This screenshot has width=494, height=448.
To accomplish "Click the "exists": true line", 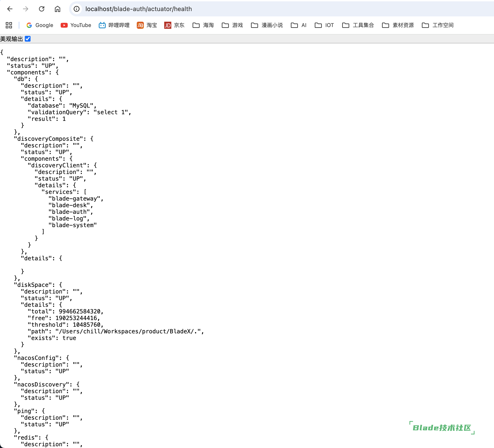I will (x=52, y=338).
